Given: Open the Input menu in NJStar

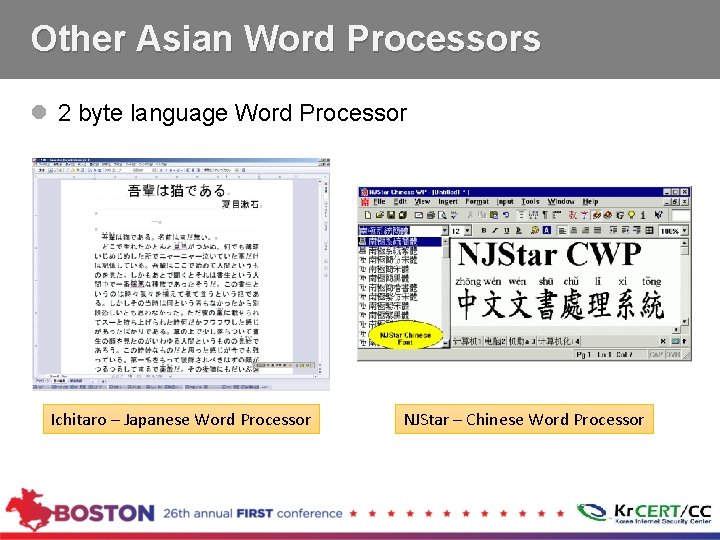Looking at the screenshot, I should tap(505, 202).
